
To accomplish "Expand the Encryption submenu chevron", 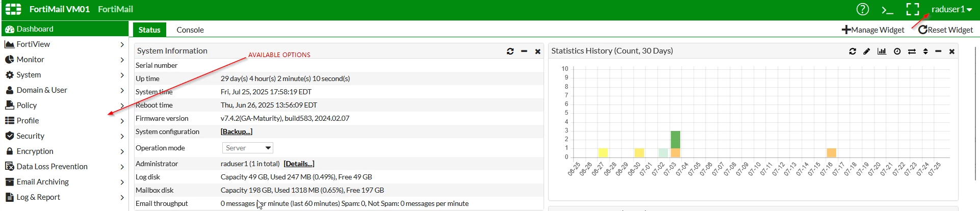I will point(122,152).
